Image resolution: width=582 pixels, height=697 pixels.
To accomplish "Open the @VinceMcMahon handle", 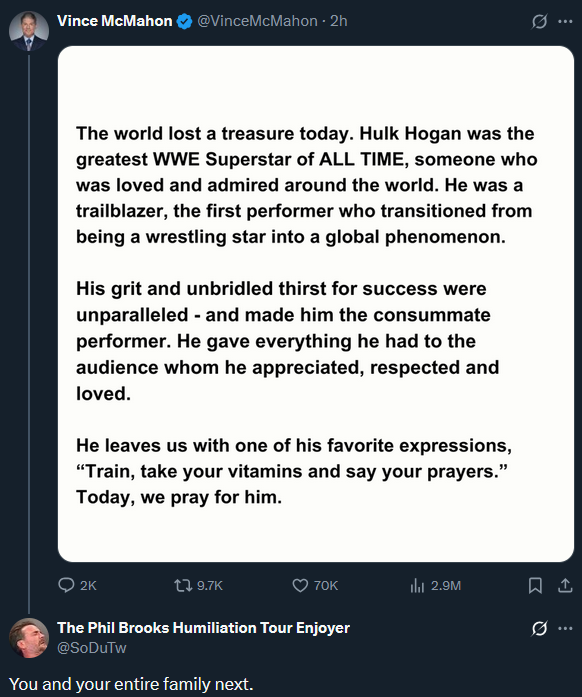I will pos(257,21).
